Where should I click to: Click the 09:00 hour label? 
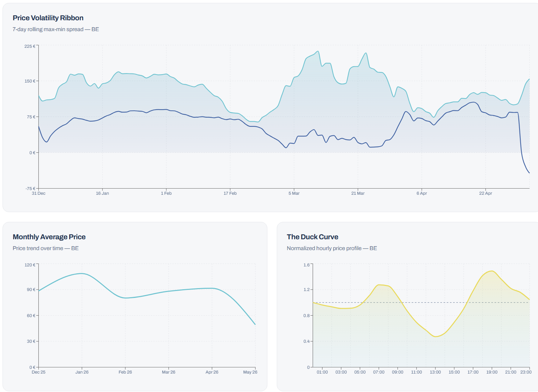397,372
